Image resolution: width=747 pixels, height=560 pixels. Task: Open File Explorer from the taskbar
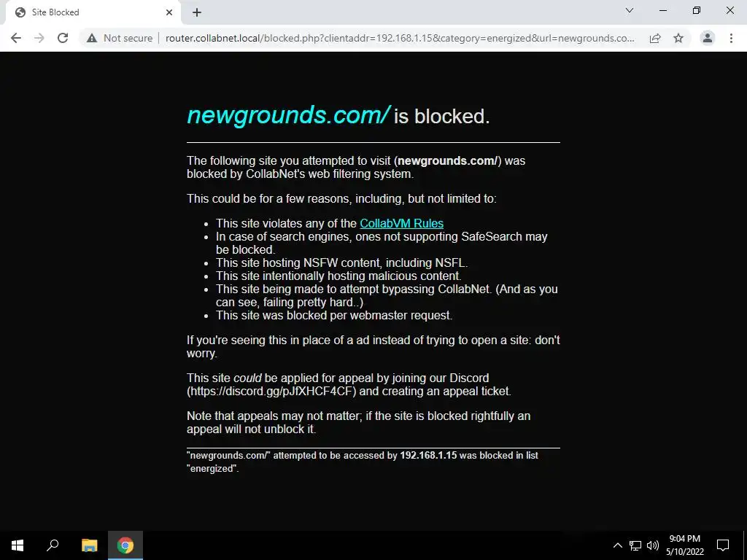pos(89,545)
